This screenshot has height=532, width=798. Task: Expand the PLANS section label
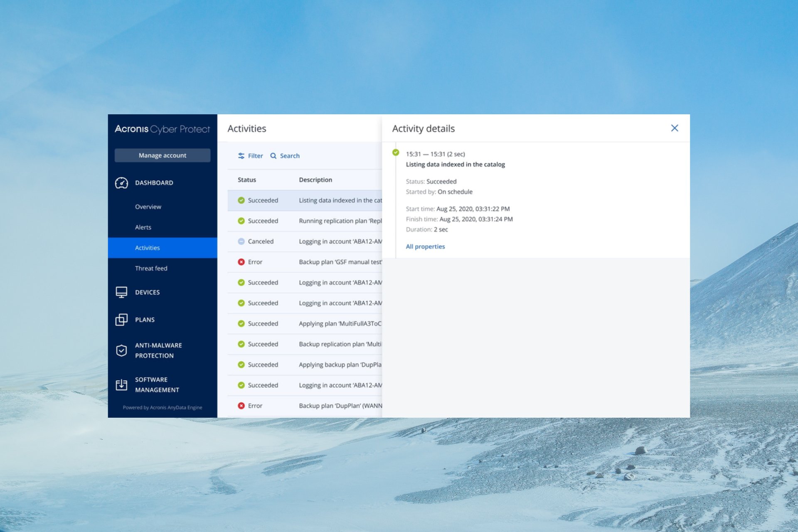[145, 320]
